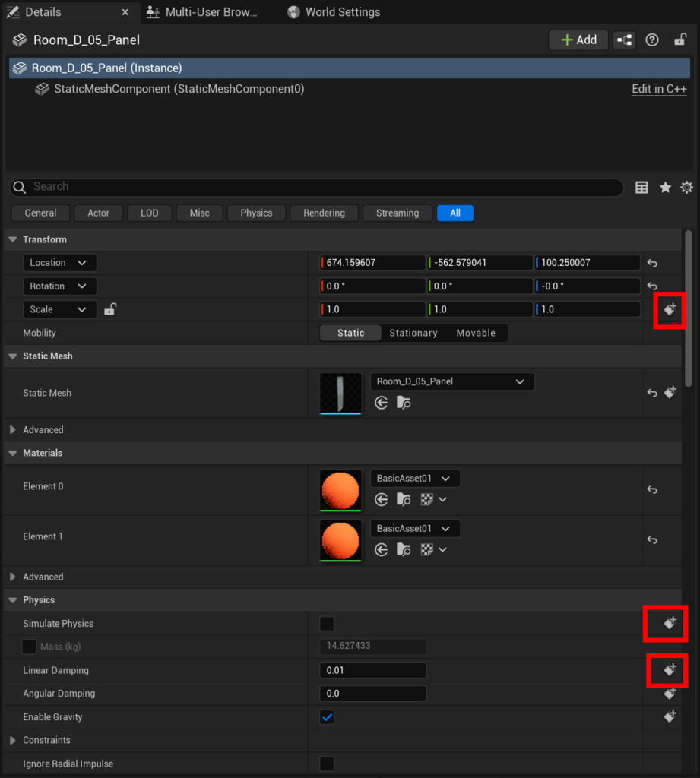The width and height of the screenshot is (700, 778).
Task: Open the help question mark icon
Action: [652, 40]
